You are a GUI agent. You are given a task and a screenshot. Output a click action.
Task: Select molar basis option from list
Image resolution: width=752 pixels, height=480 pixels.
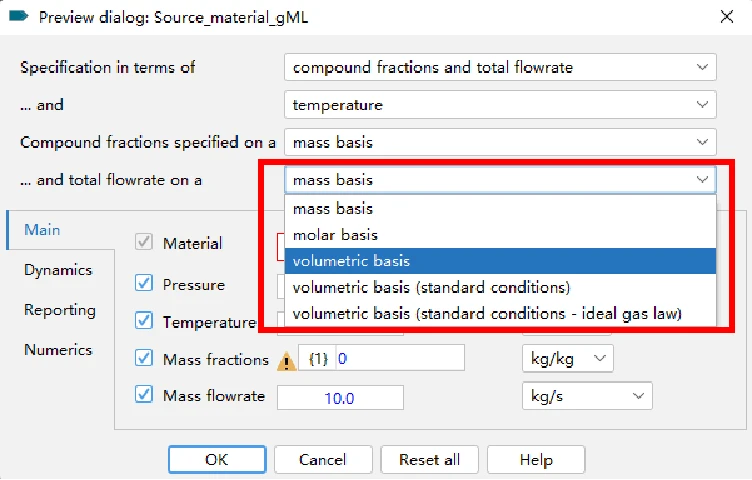point(500,235)
